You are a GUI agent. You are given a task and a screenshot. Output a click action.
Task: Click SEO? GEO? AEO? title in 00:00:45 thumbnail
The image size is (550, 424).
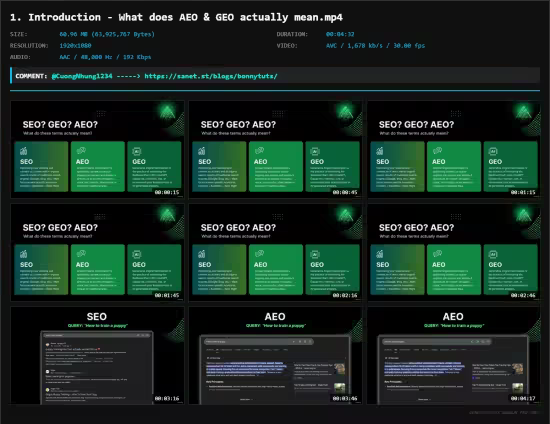coord(238,124)
